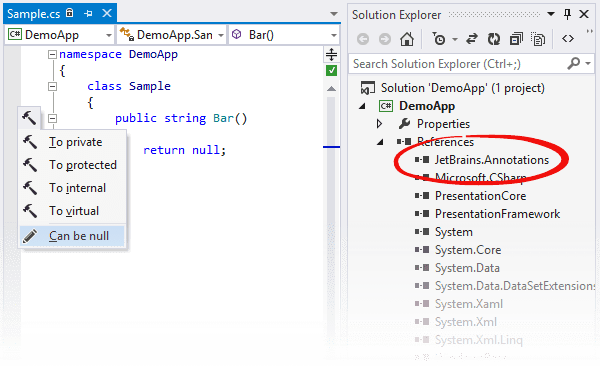Click the Show All Files icon
Screen dimensions: 600x367
point(538,39)
